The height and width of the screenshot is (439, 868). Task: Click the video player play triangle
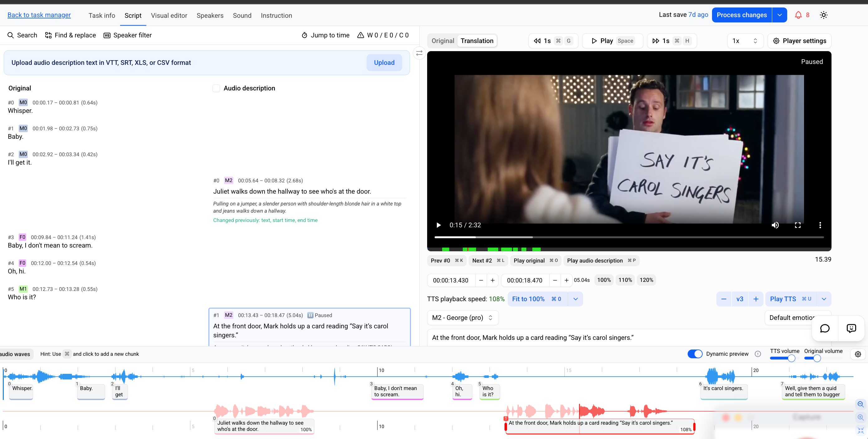pos(438,225)
